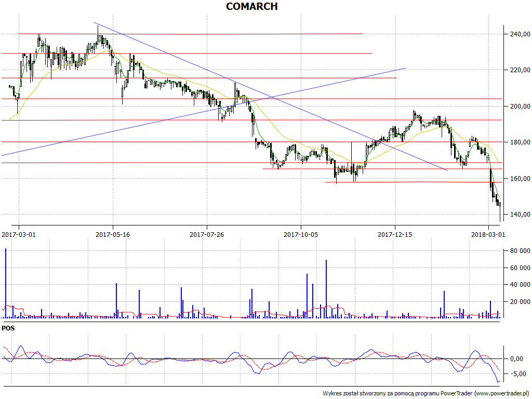Select the 40 000 volume axis label
This screenshot has height=399, width=532.
pyautogui.click(x=520, y=284)
